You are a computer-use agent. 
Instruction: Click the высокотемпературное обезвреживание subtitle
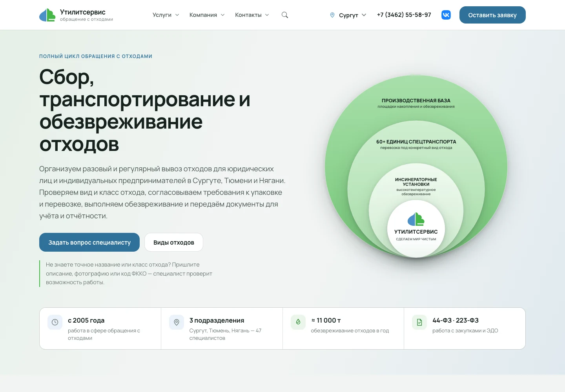click(416, 192)
